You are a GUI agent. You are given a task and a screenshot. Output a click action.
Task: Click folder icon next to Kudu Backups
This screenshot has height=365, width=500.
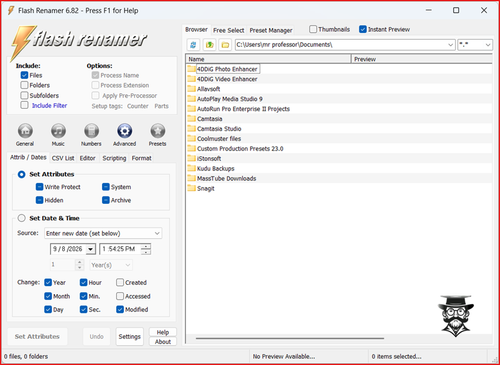click(191, 168)
